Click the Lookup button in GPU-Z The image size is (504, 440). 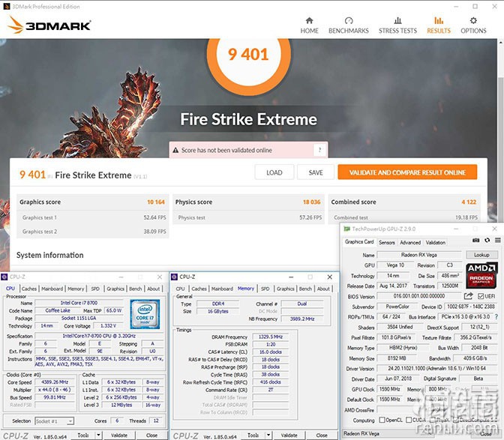(x=481, y=255)
